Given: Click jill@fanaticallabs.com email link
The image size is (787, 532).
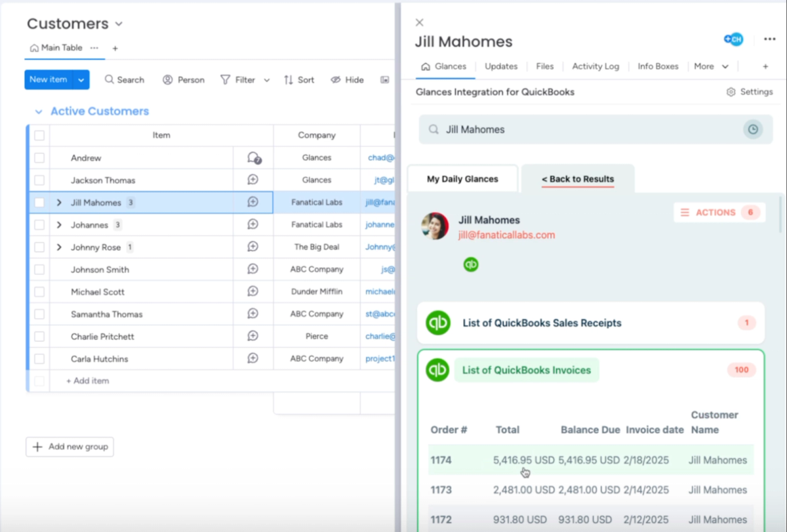Looking at the screenshot, I should point(506,235).
